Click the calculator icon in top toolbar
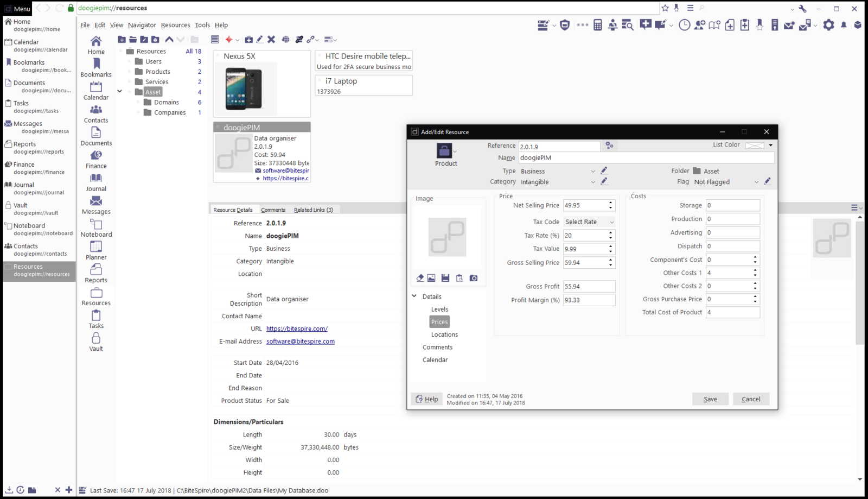868x499 pixels. point(597,25)
